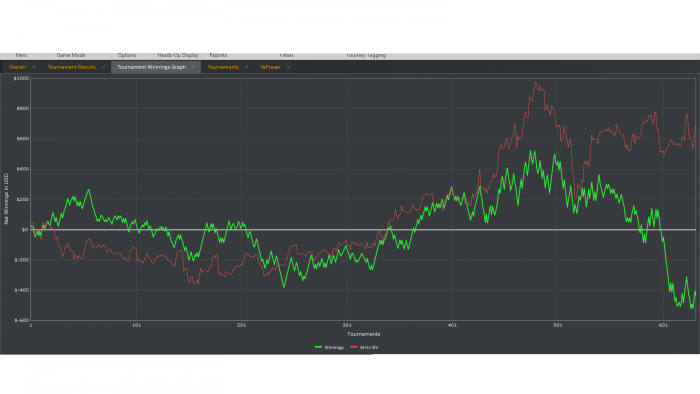
Task: Open the Game Mode menu
Action: click(x=71, y=55)
